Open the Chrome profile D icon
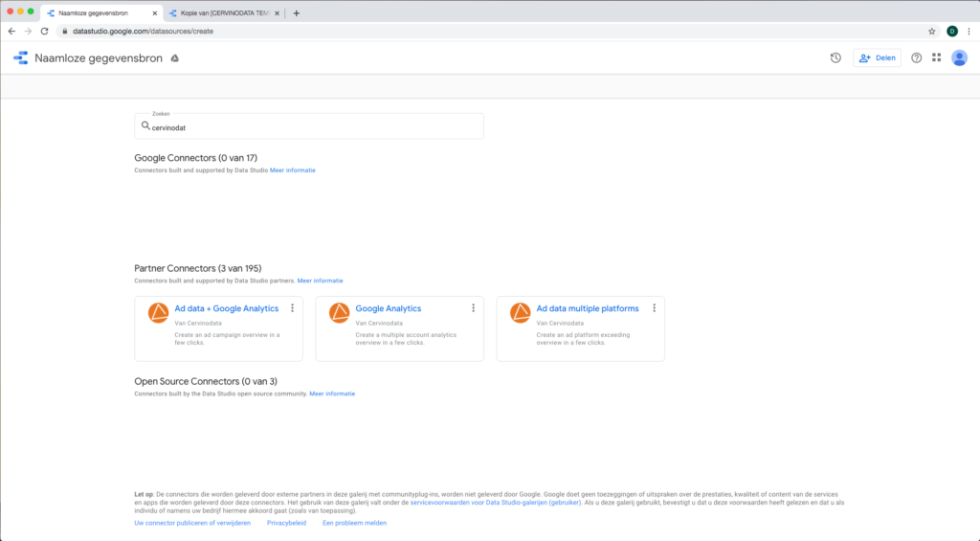 click(x=952, y=32)
